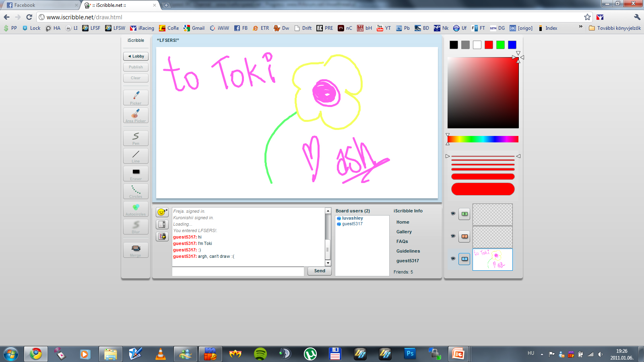Screen dimensions: 644x362
Task: Toggle eye icon for layer 1
Action: (453, 259)
